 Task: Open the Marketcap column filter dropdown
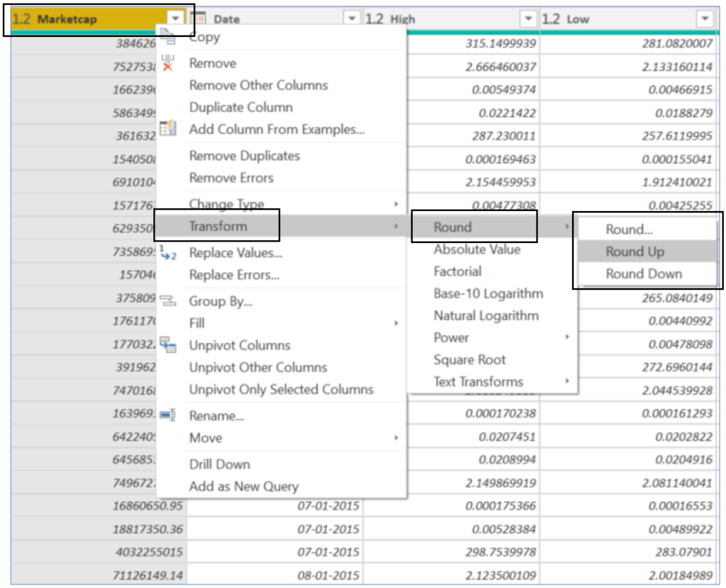(x=175, y=18)
